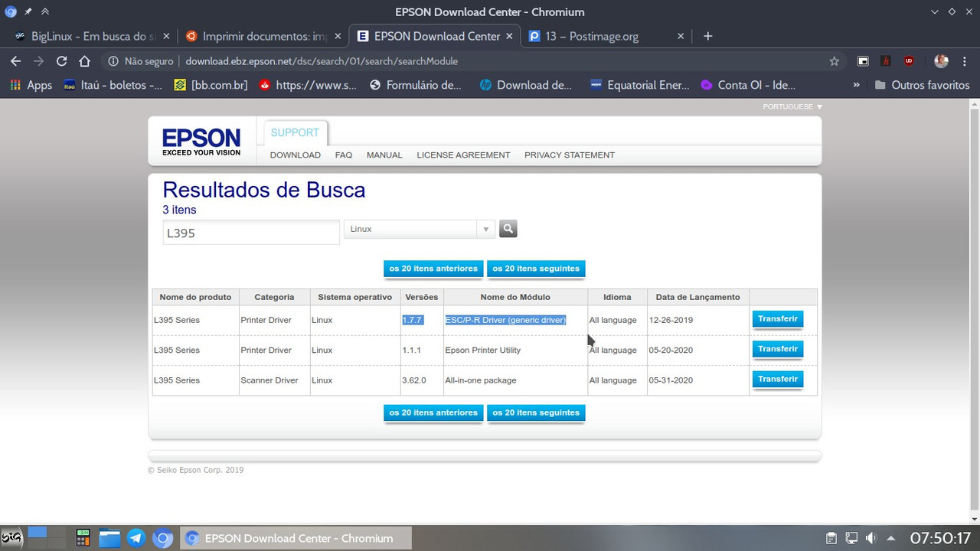Click Transferir for the ESC/P-R Driver

(778, 319)
